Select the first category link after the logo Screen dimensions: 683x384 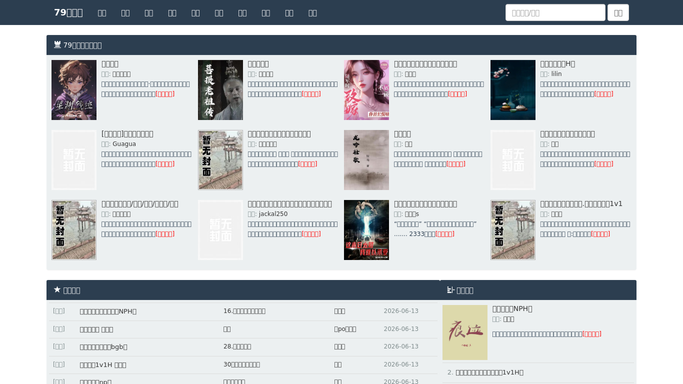pyautogui.click(x=102, y=13)
